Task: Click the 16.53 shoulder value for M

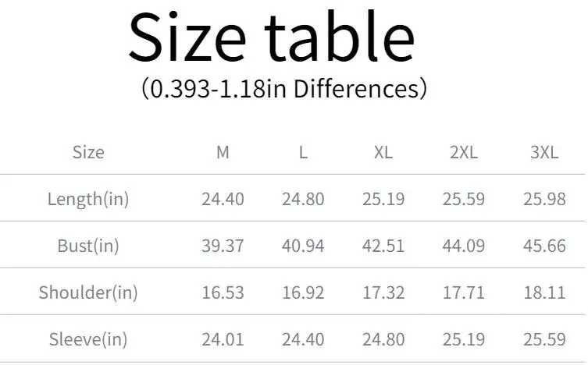Action: coord(223,292)
